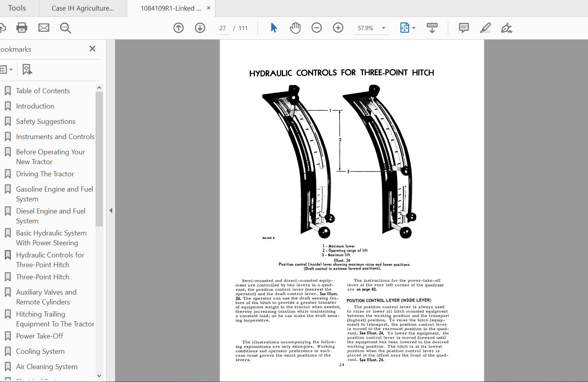The height and width of the screenshot is (382, 588).
Task: Jump to Safety Suggestions bookmark
Action: coord(46,121)
